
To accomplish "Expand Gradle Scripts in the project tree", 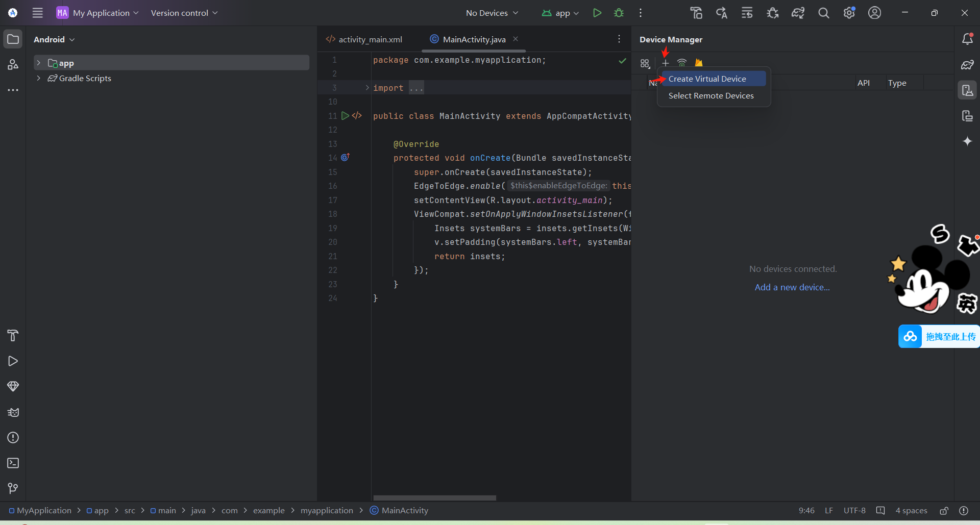I will click(39, 78).
